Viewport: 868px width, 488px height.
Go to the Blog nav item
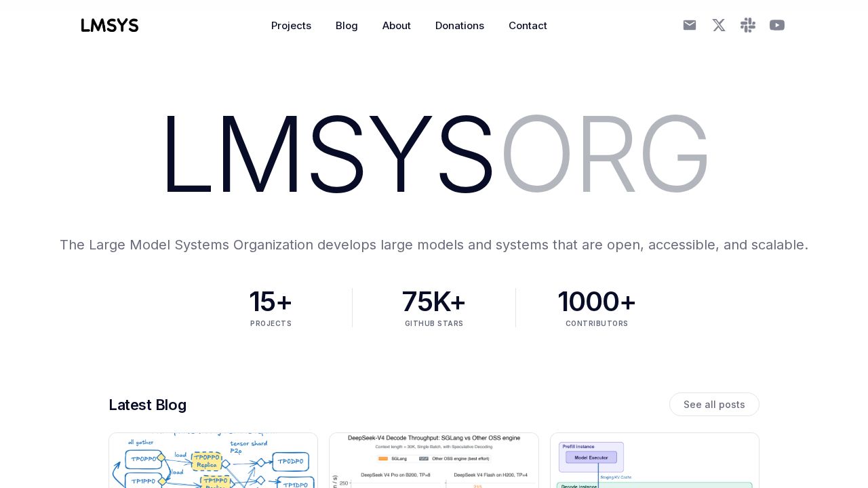click(x=347, y=26)
